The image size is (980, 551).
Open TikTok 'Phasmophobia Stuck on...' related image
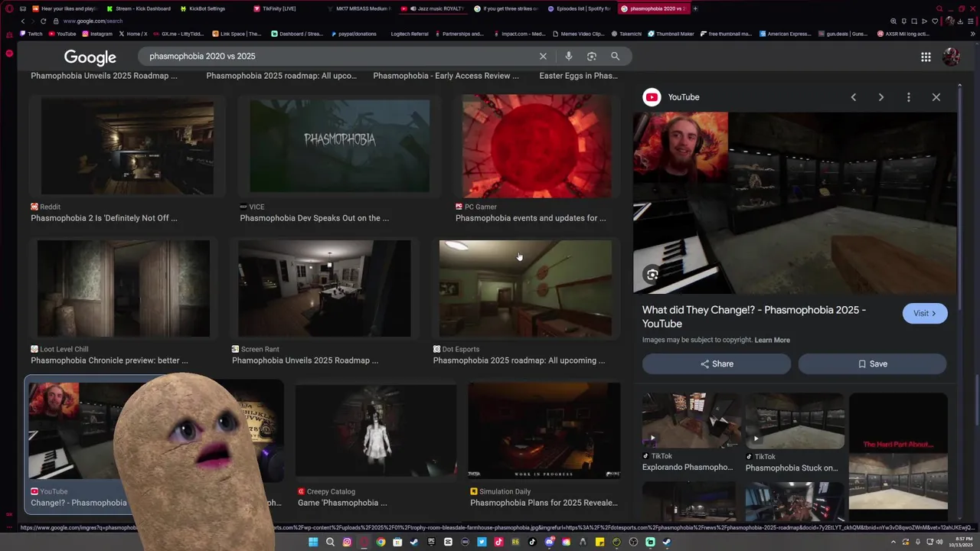click(795, 421)
